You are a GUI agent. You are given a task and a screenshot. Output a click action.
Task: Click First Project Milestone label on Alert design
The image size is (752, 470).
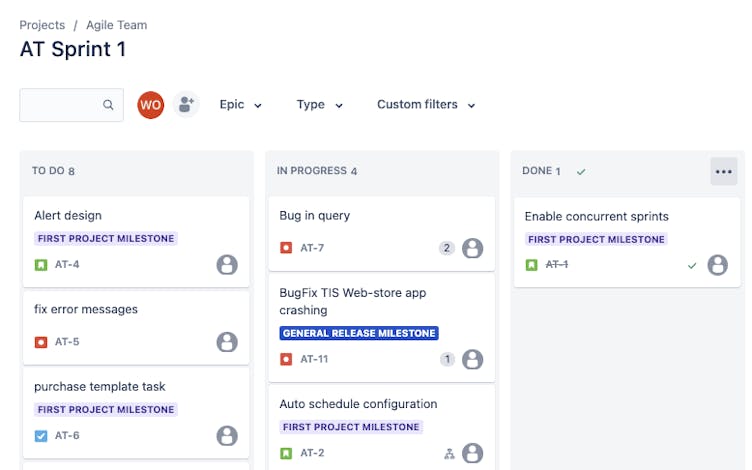click(x=106, y=238)
